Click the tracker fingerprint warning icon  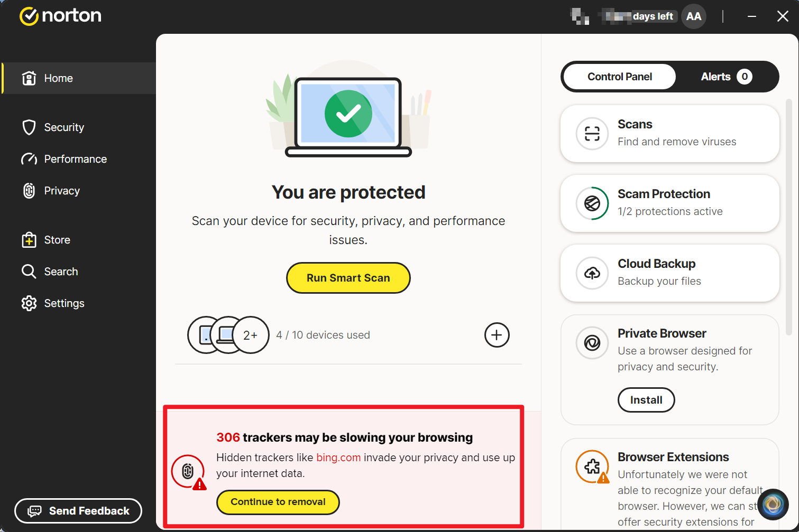coord(188,471)
